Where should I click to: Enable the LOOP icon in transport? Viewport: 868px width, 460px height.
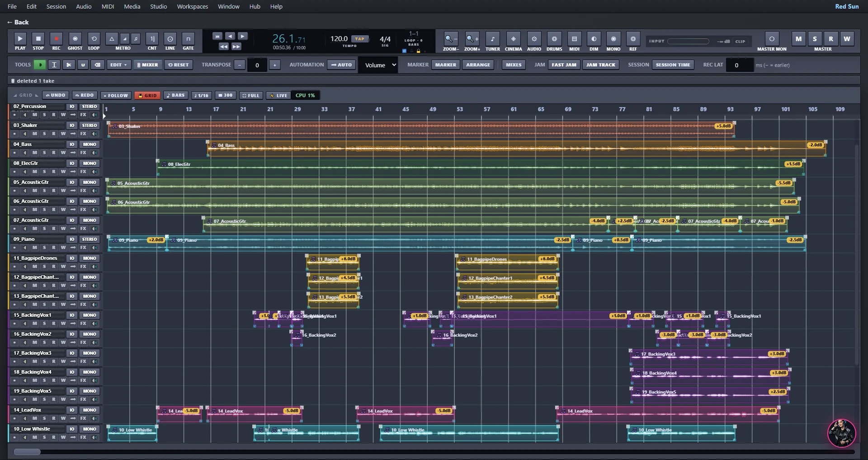[x=94, y=39]
